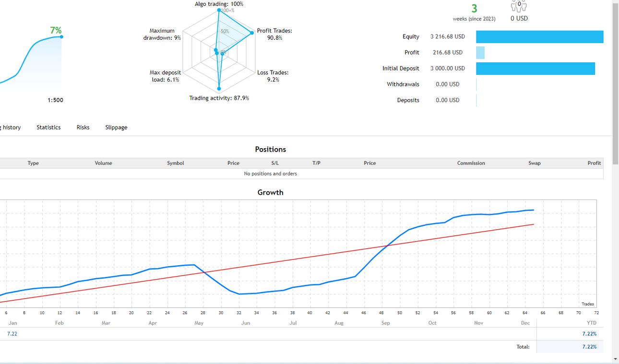Switch to the Risks tab
The height and width of the screenshot is (364, 619).
pos(83,128)
